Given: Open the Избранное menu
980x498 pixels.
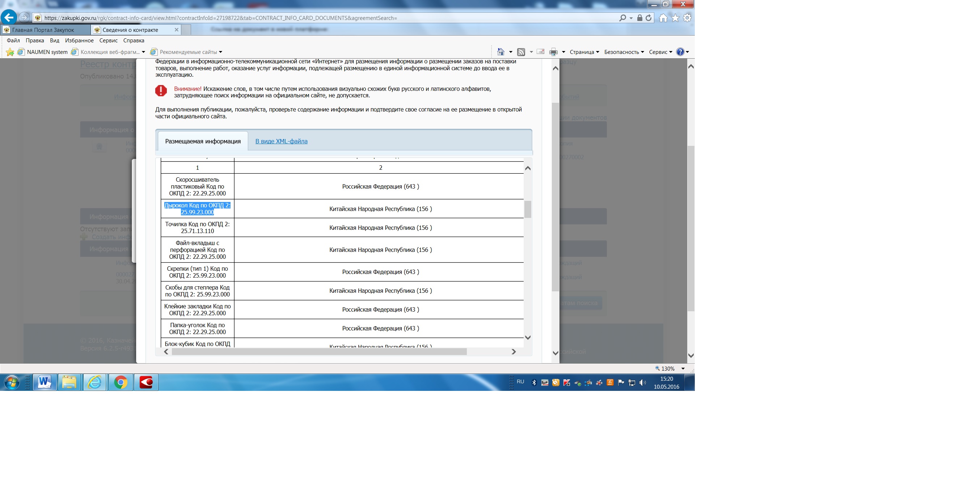Looking at the screenshot, I should tap(79, 40).
